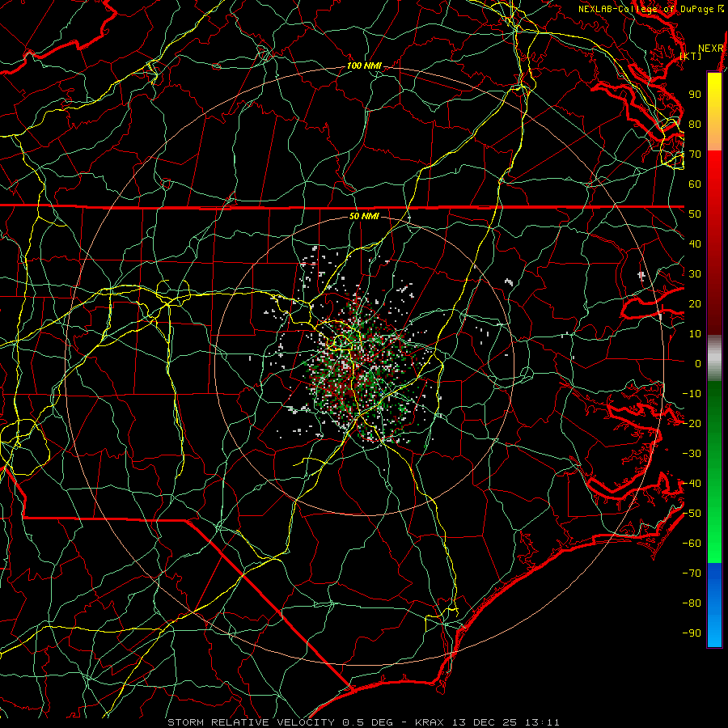Click the 0.5 DEG elevation text in caption
Viewport: 728px width, 728px height.
pyautogui.click(x=367, y=722)
